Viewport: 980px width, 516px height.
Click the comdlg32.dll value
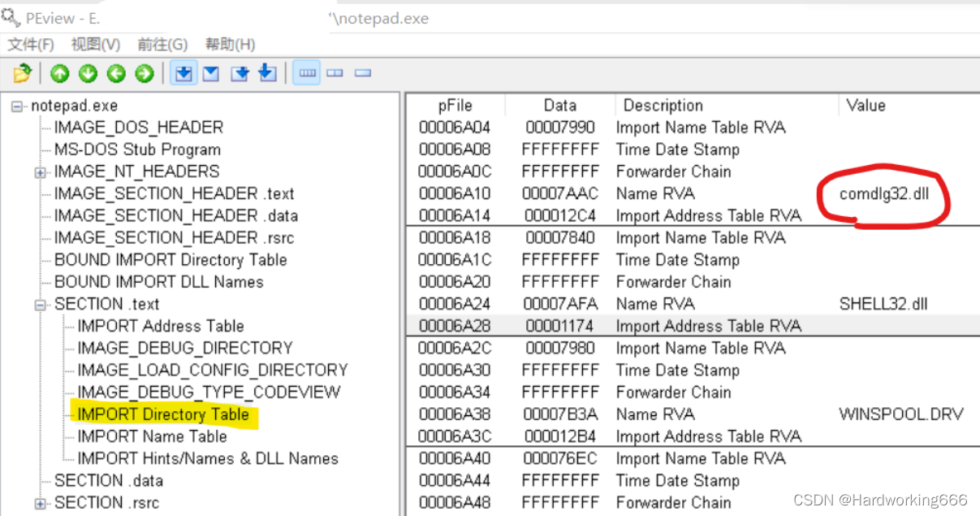[x=886, y=193]
